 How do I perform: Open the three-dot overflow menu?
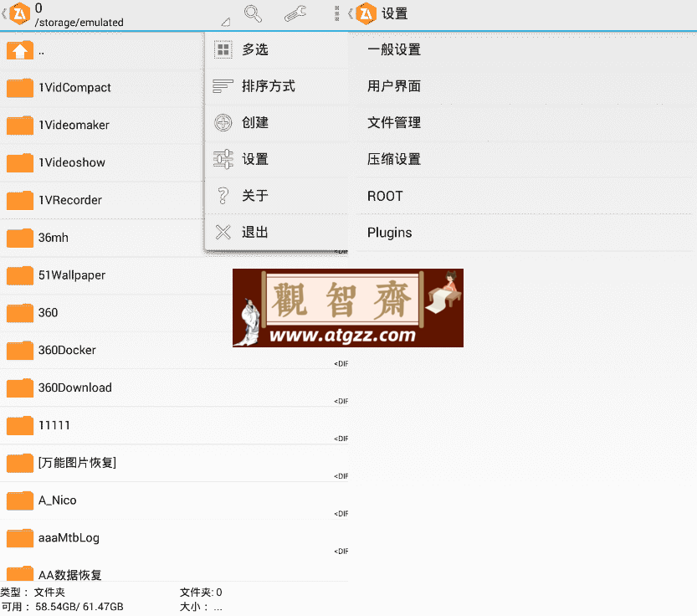click(x=336, y=13)
